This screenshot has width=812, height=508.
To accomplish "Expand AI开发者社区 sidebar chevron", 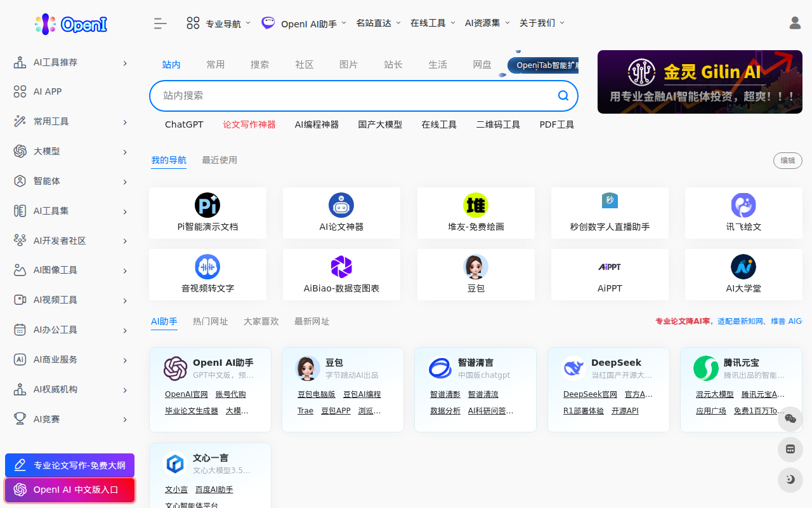I will point(125,241).
